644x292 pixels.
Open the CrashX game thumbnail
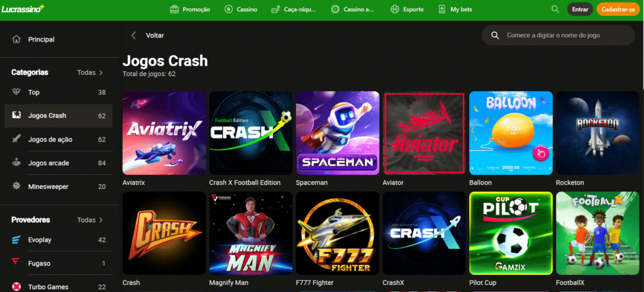(425, 233)
